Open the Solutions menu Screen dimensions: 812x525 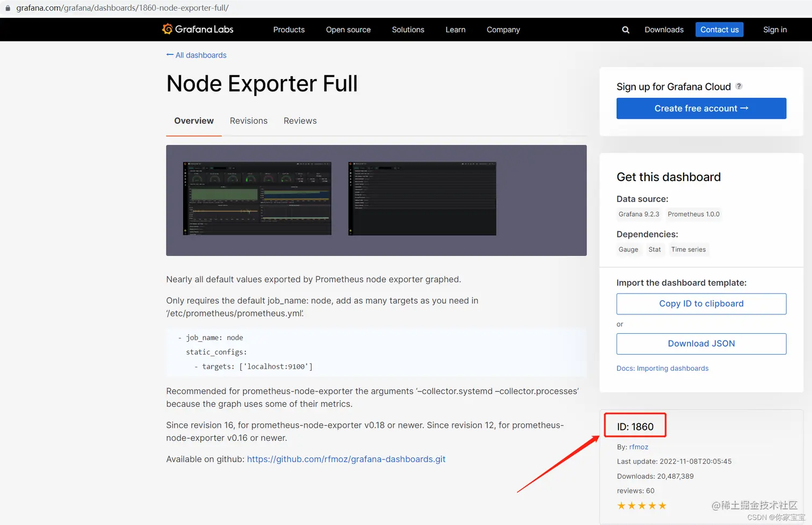pyautogui.click(x=408, y=30)
